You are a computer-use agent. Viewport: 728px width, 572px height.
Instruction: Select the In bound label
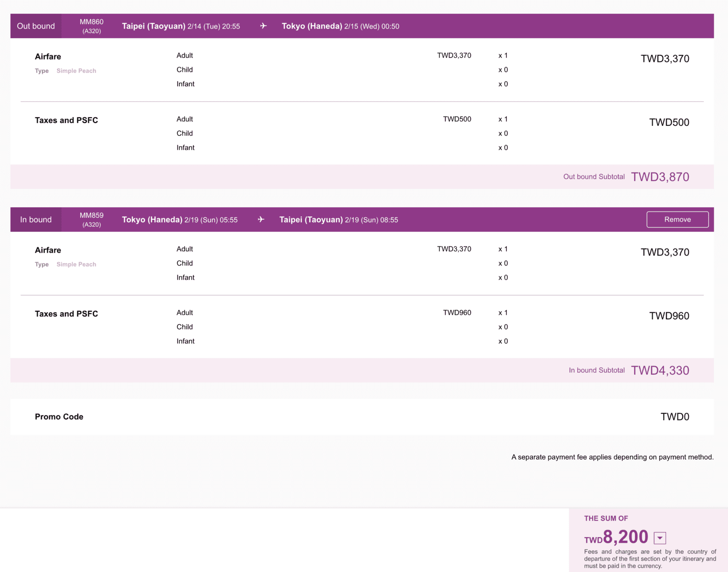click(36, 220)
